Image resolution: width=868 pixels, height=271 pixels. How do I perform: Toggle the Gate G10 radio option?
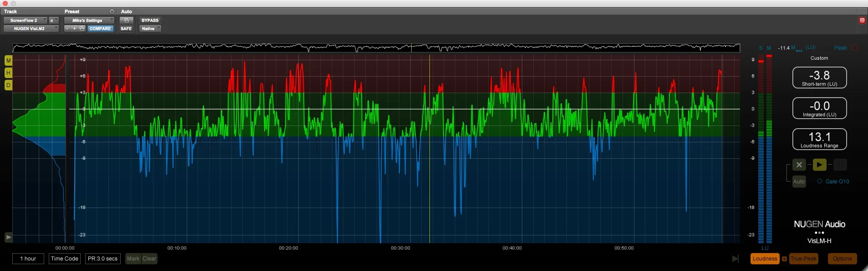point(820,182)
